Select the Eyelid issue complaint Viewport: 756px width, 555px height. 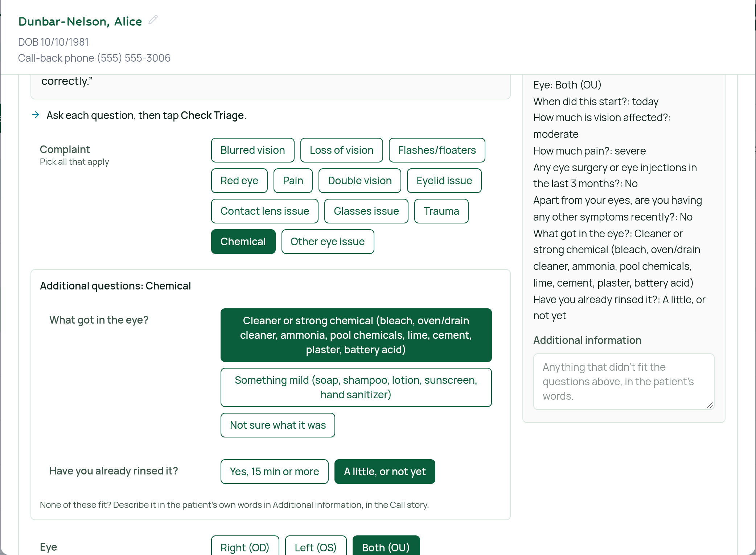(x=444, y=181)
